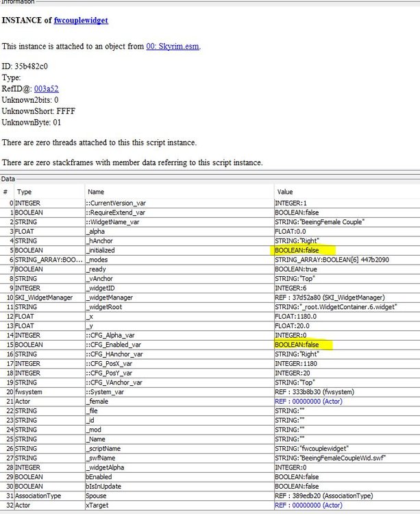Open the 00: Skyrim.esm plugin link
The height and width of the screenshot is (514, 420).
(x=173, y=46)
